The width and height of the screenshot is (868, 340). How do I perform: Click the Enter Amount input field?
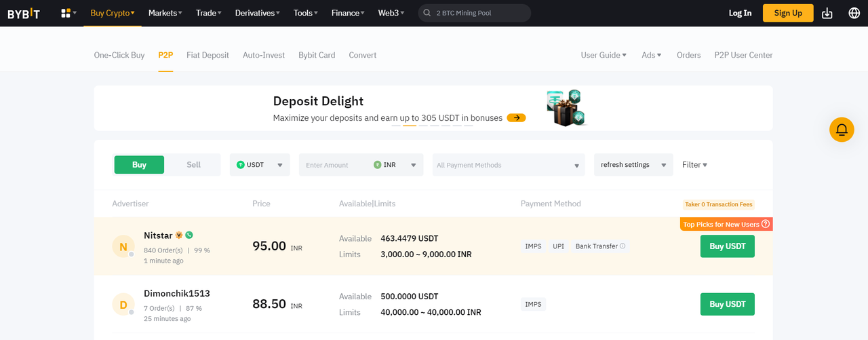(x=335, y=165)
